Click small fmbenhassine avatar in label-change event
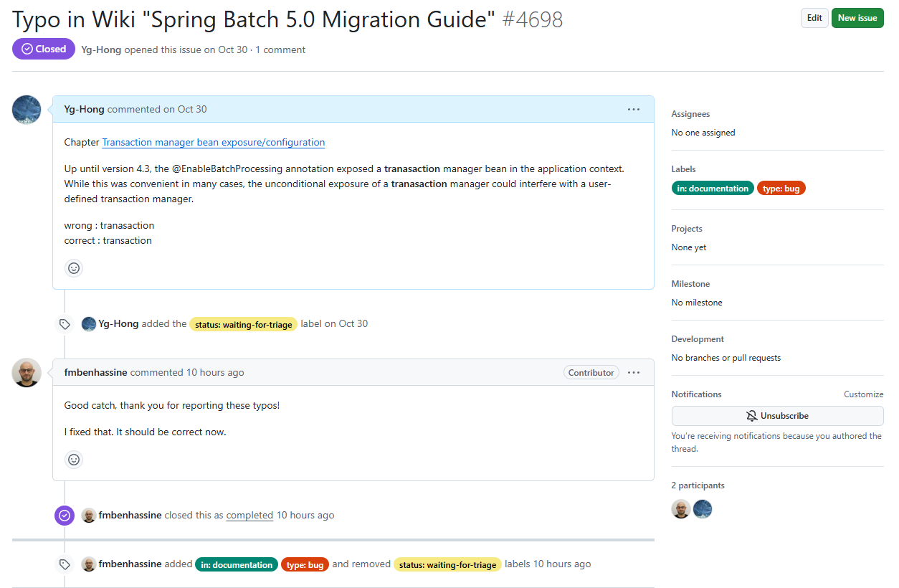The image size is (899, 588). [89, 564]
